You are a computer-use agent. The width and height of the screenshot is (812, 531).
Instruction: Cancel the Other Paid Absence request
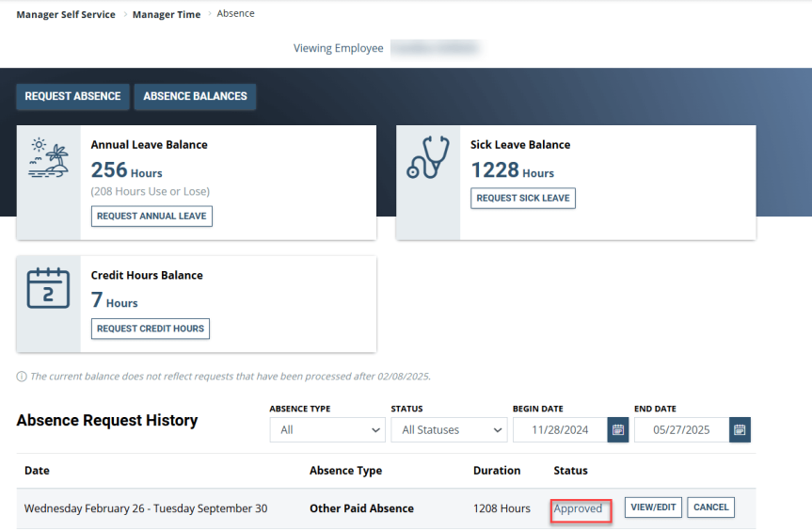[710, 507]
